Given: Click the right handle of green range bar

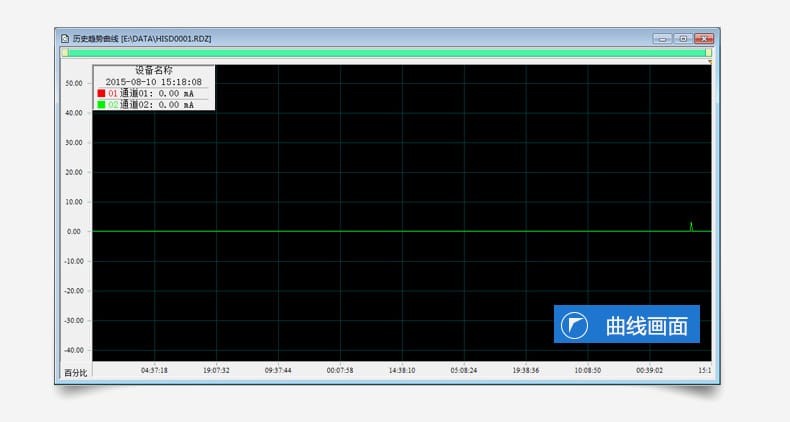Looking at the screenshot, I should [709, 52].
